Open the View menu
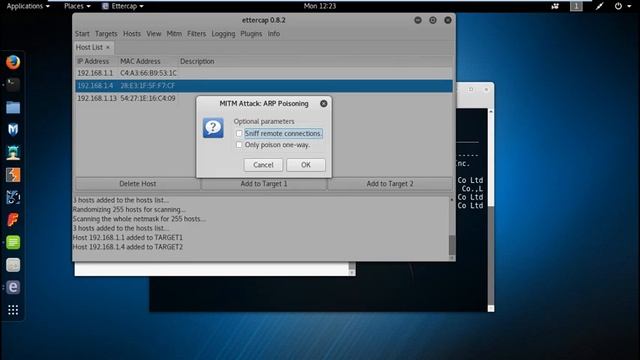 click(154, 34)
